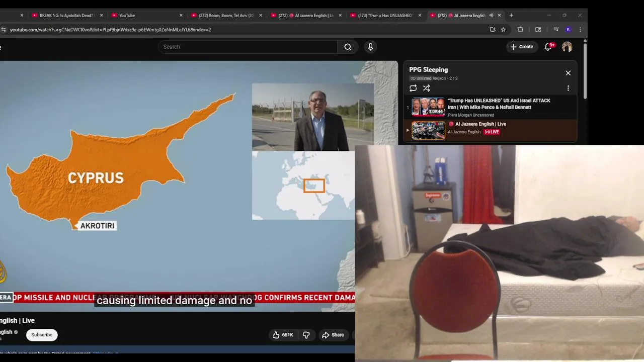The image size is (644, 362).
Task: Click the 'Piers Morgan Uncensored' channel name
Action: click(470, 115)
